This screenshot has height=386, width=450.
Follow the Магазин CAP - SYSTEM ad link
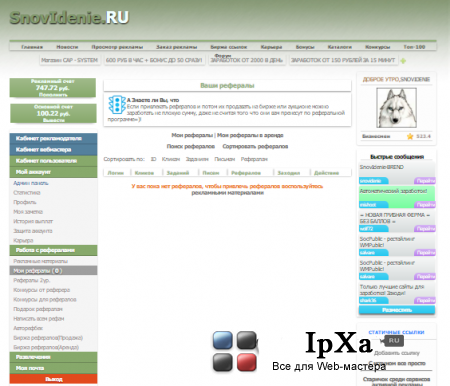pyautogui.click(x=70, y=60)
